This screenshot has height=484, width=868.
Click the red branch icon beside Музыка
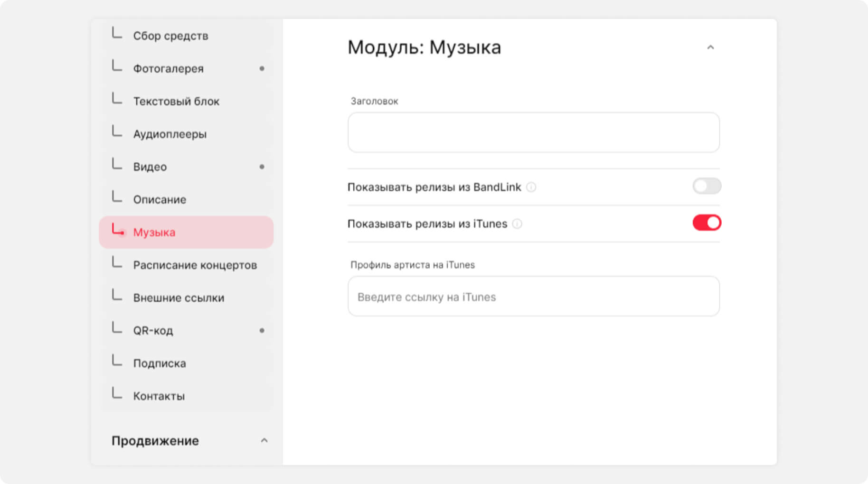point(117,230)
